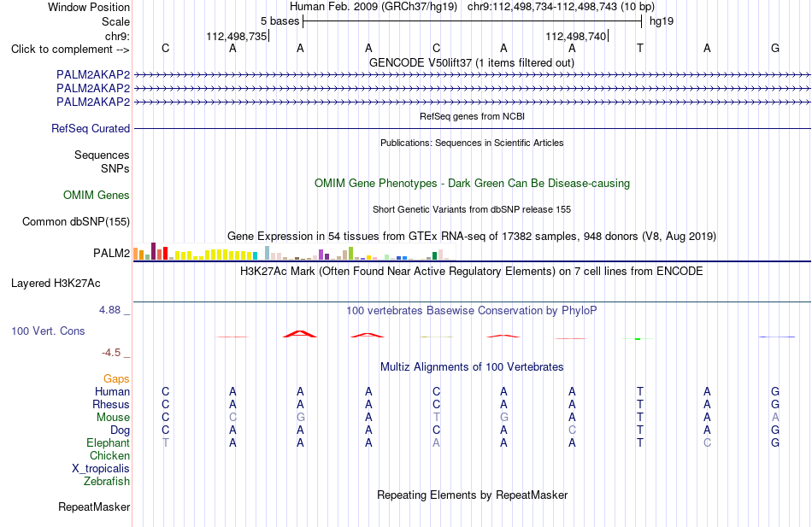Click the light T in the Elephant row
Screen dimensions: 812x527
point(166,443)
